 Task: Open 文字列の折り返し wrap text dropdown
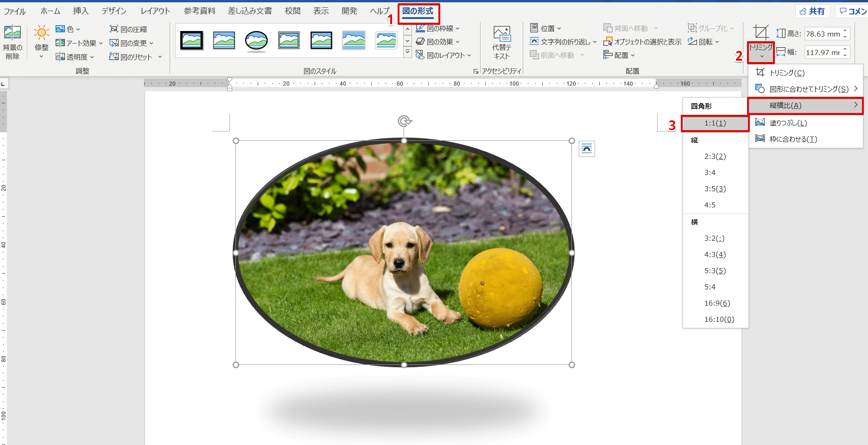click(563, 42)
